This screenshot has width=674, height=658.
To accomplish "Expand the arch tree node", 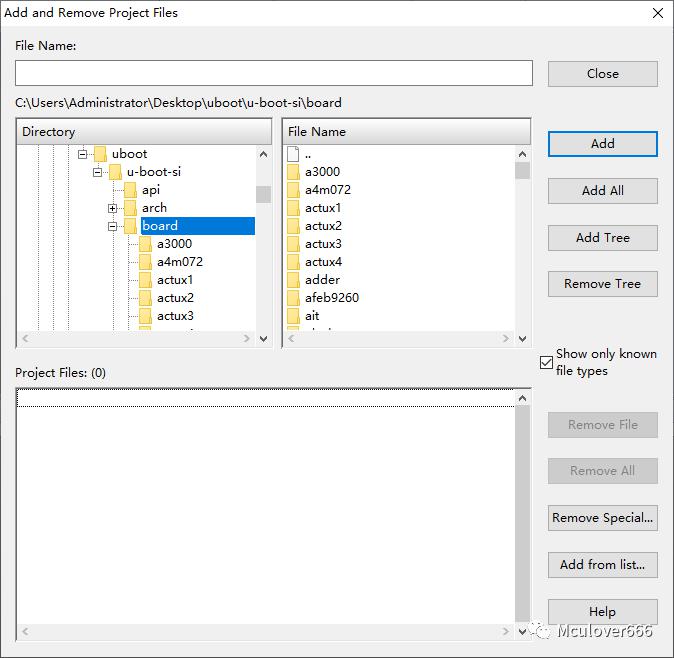I will pos(113,208).
